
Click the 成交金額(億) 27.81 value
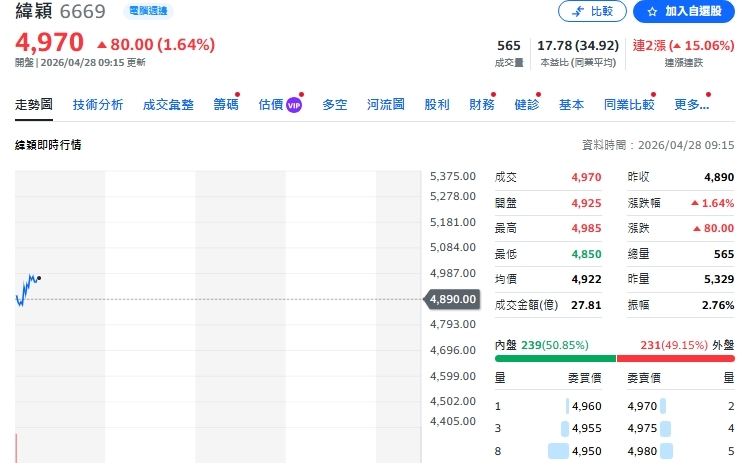[x=586, y=305]
